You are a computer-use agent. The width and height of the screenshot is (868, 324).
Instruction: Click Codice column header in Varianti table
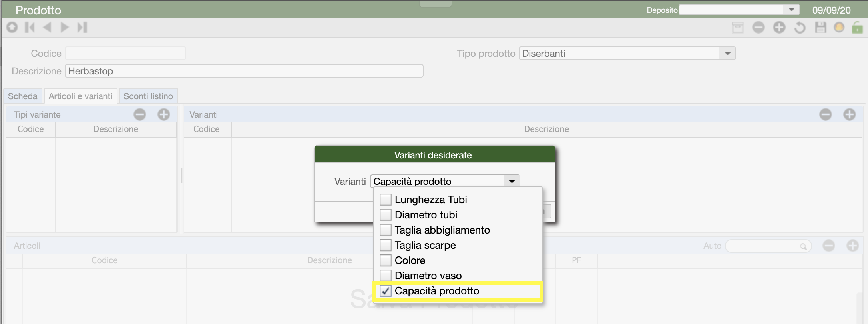click(x=207, y=129)
